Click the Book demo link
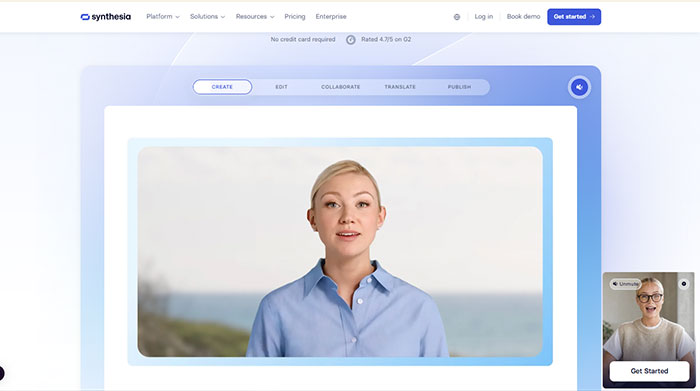The image size is (700, 391). pos(523,17)
